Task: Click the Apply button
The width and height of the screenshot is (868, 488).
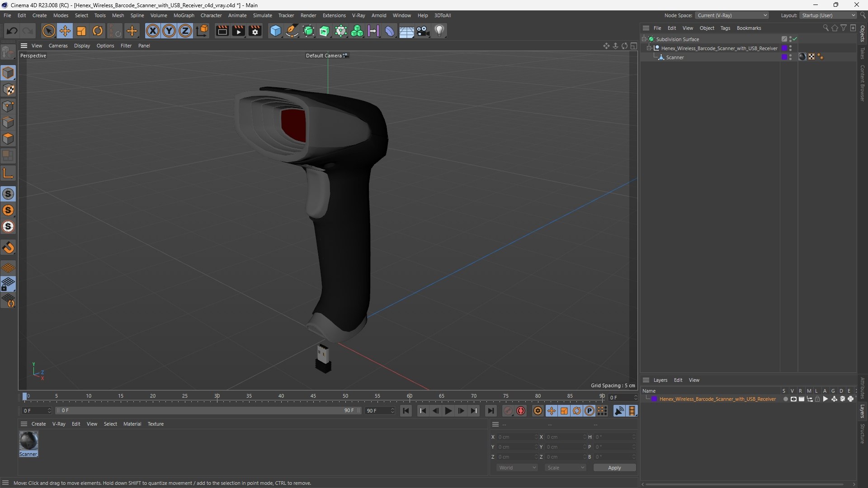Action: 614,468
